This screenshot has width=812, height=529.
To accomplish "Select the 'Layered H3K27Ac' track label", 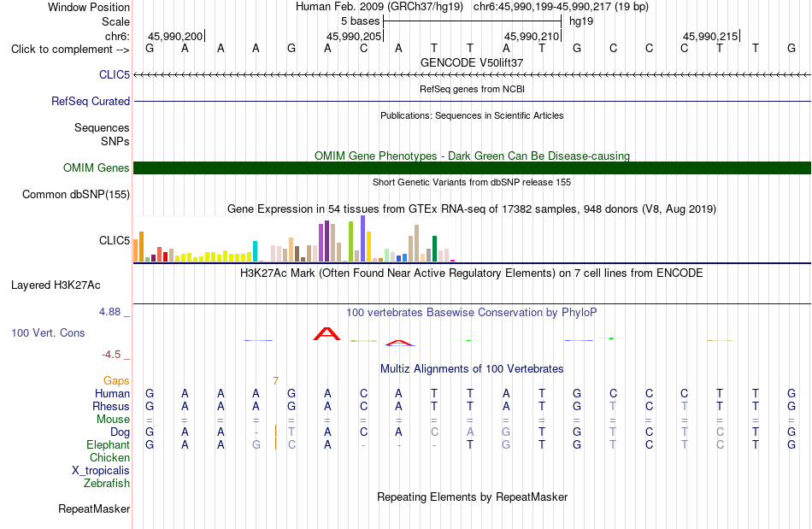I will pos(56,285).
